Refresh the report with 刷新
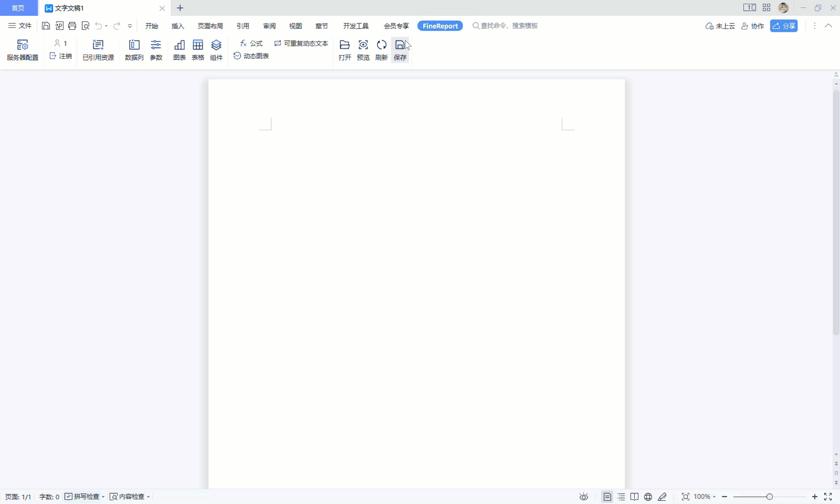The image size is (840, 504). click(x=381, y=49)
